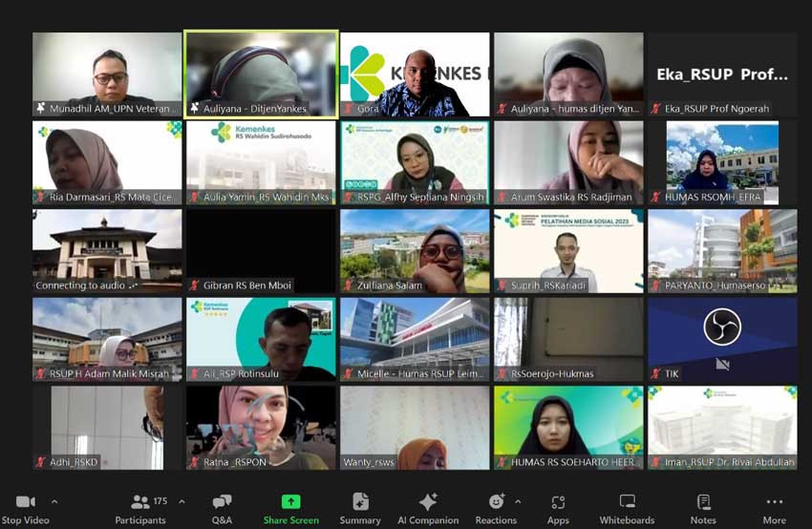Click the More three-dots icon
Viewport: 812px width, 529px height.
click(774, 501)
